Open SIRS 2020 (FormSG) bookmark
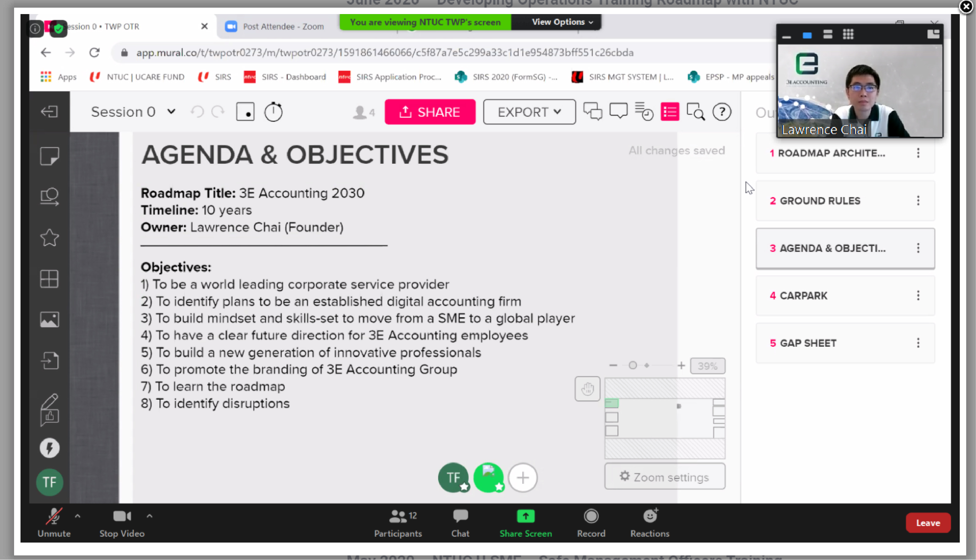This screenshot has height=560, width=976. click(506, 77)
